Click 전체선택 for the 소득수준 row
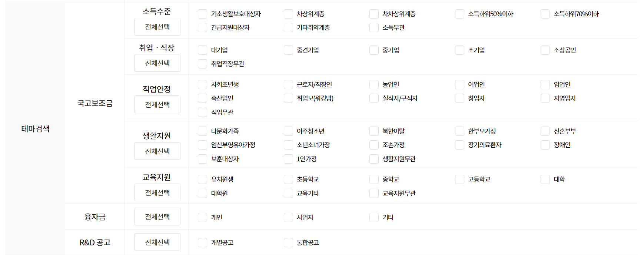Viewport: 644px width, 255px height. [x=157, y=27]
